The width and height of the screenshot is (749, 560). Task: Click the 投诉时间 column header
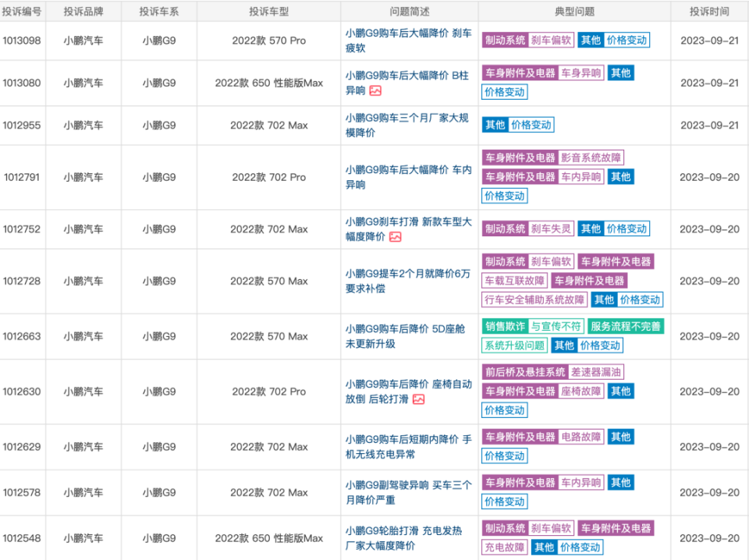tap(709, 12)
